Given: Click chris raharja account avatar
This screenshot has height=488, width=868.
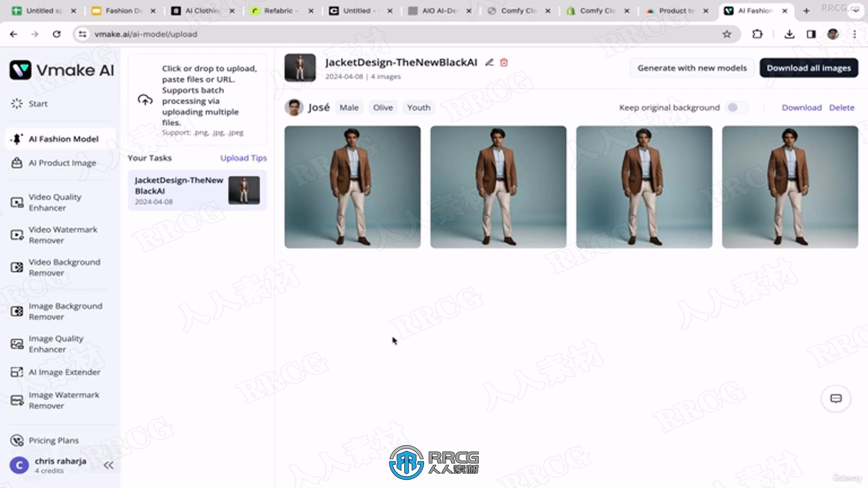Looking at the screenshot, I should (19, 465).
